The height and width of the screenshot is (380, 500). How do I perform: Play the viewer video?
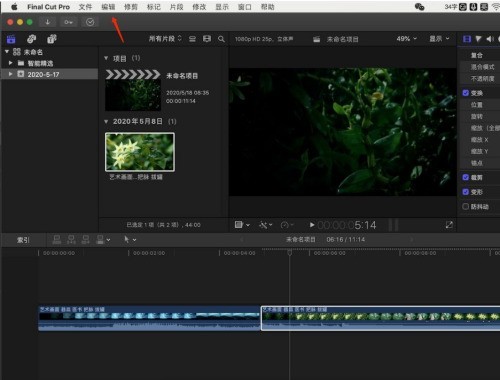[312, 225]
